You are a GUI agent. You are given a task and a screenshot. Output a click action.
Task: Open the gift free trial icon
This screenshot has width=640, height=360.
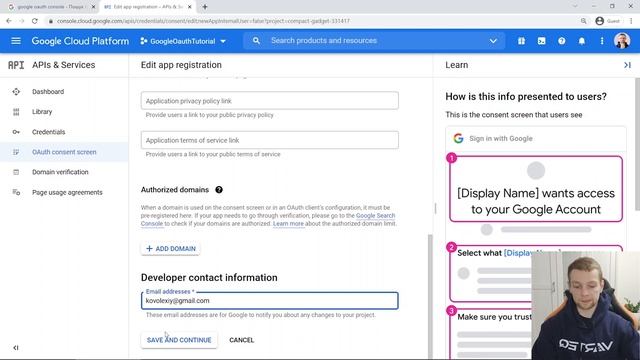tap(521, 41)
